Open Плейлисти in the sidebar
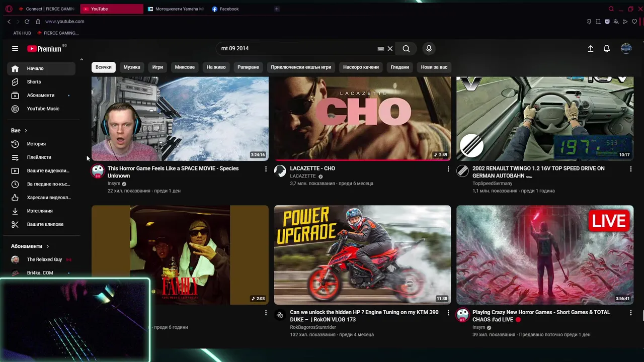 coord(41,157)
